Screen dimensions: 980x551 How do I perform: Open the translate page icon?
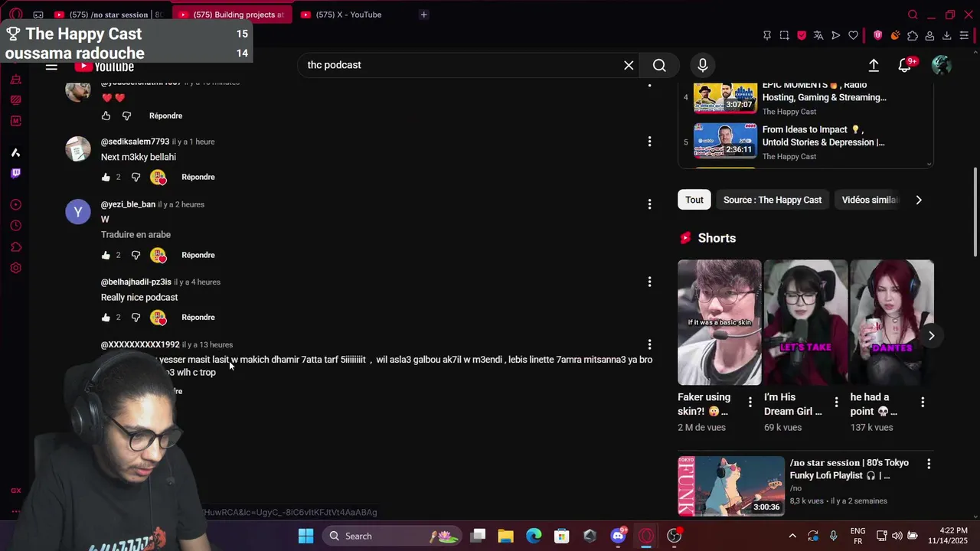[818, 35]
